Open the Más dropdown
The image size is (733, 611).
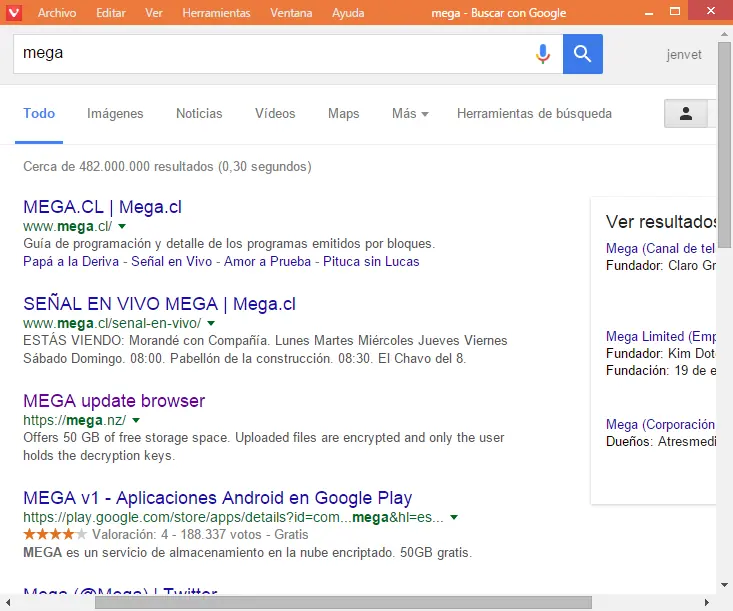[410, 114]
